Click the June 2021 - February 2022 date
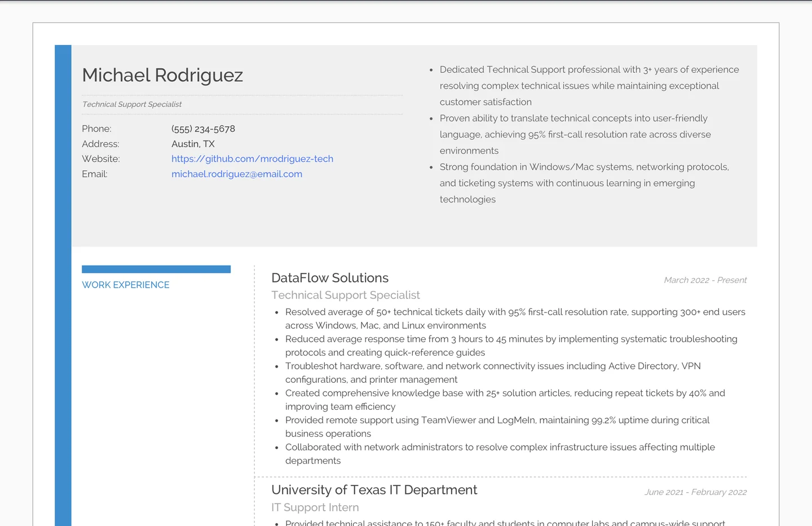Screen dimensions: 812x526 click(696, 492)
